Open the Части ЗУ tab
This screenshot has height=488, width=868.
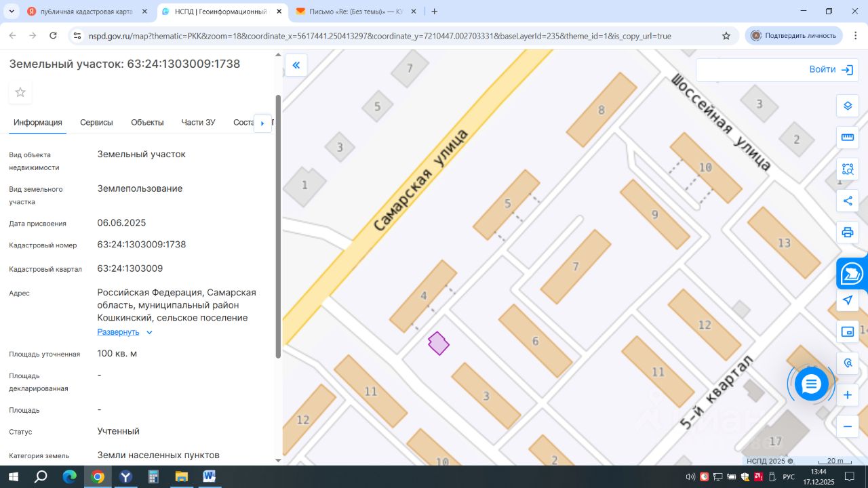(198, 123)
